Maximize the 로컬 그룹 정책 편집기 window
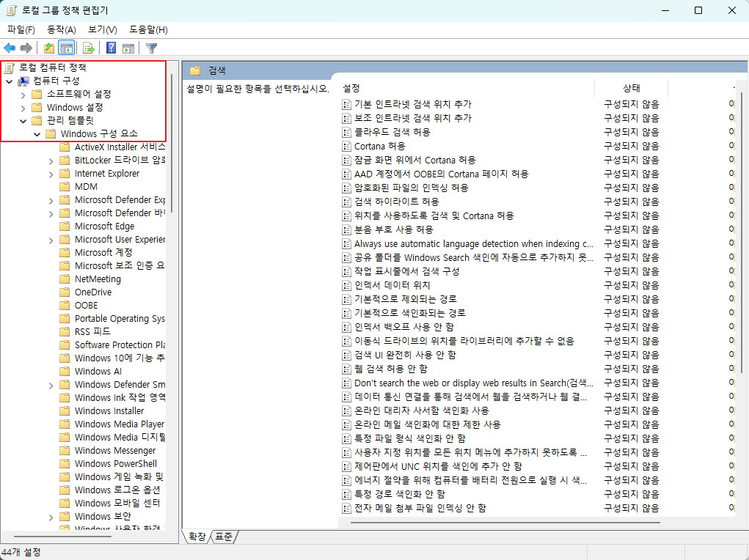 (x=698, y=10)
